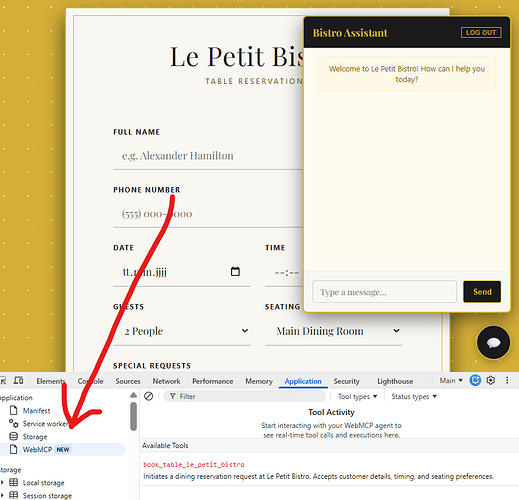
Task: Open DevTools three-dot more options menu
Action: click(507, 380)
